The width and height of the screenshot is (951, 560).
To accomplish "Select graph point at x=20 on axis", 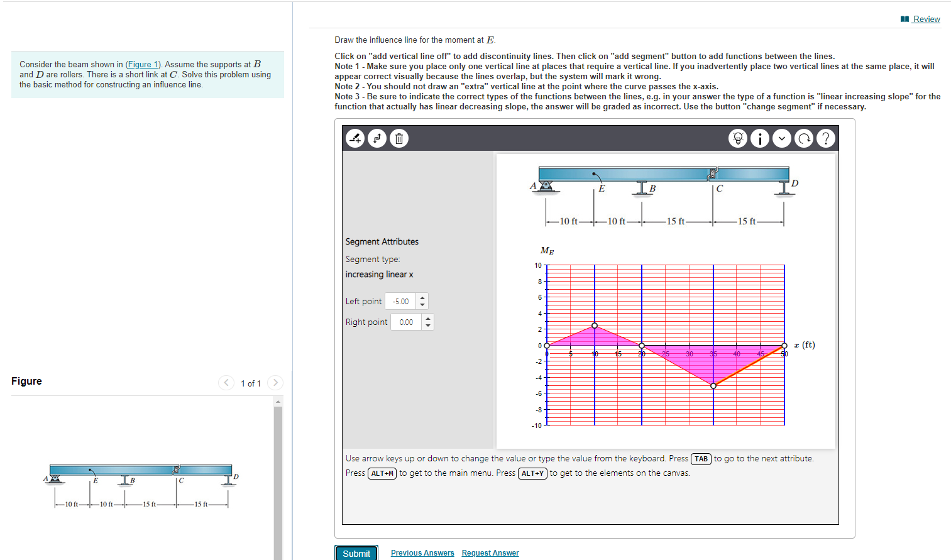I will 642,346.
